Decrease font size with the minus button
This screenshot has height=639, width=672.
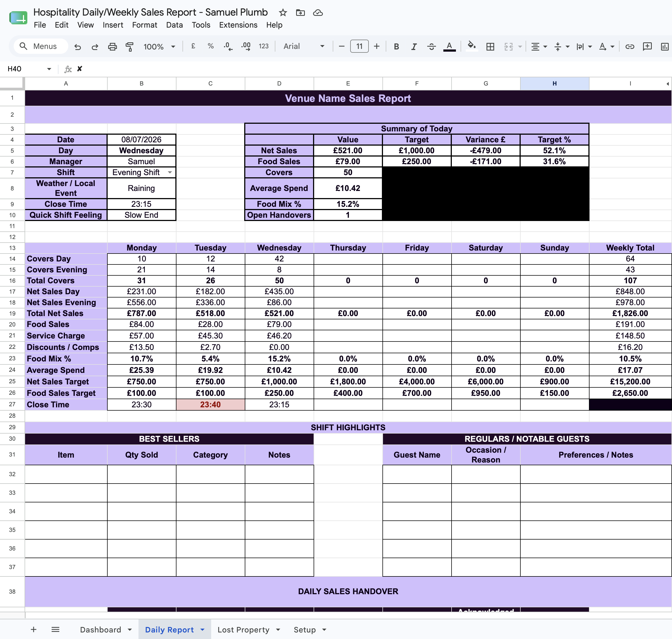(x=342, y=46)
